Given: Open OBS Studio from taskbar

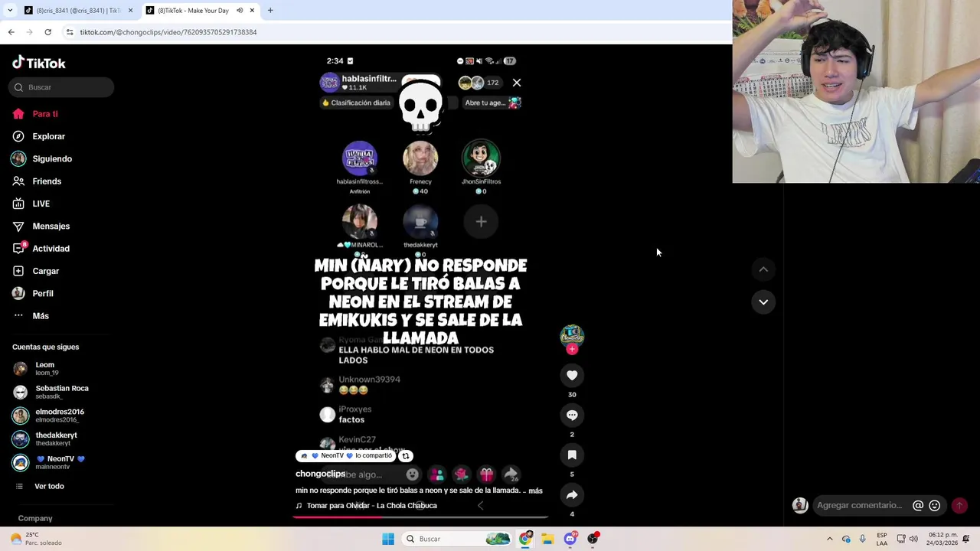Looking at the screenshot, I should (x=593, y=539).
